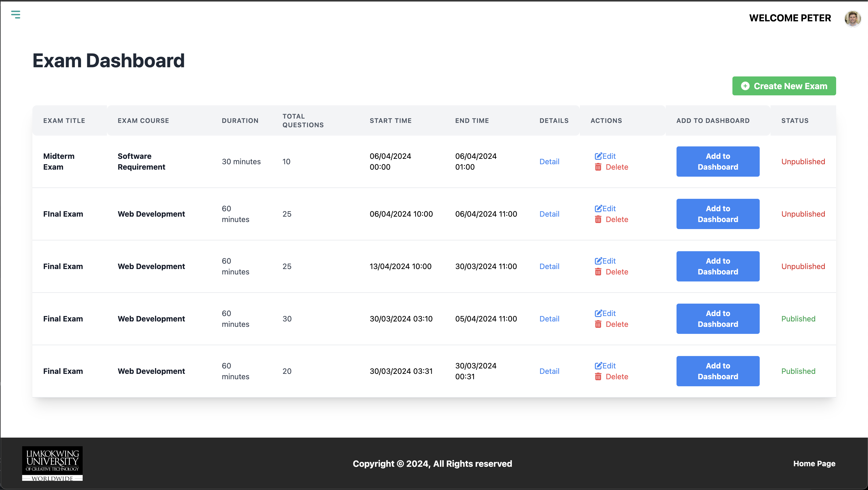Open the hamburger sidebar menu icon
This screenshot has width=868, height=490.
coord(15,15)
